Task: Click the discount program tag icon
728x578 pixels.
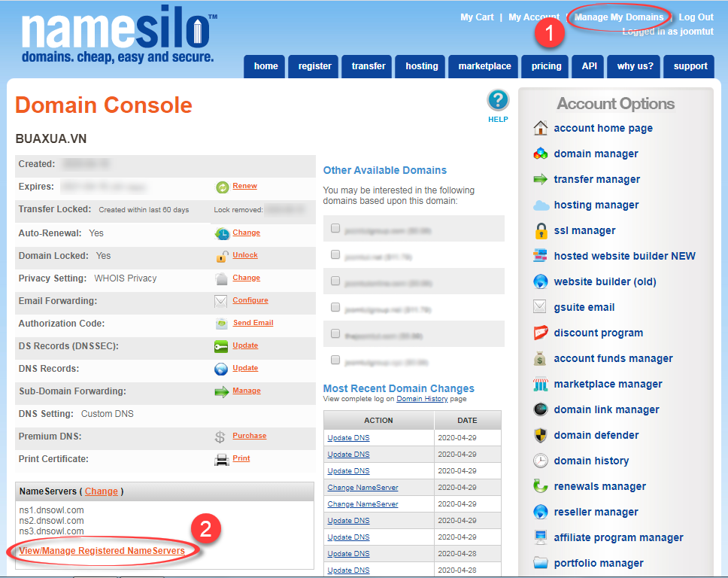Action: click(541, 333)
